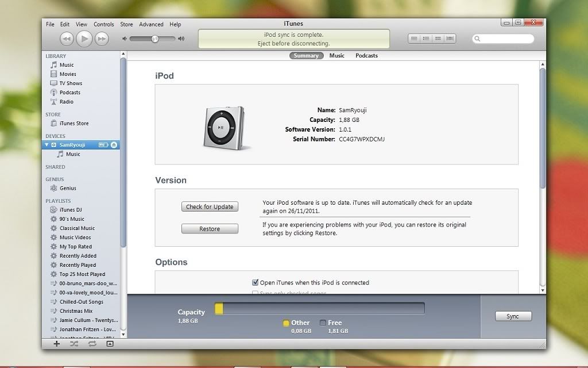Open the File menu
This screenshot has height=368, width=588.
(51, 24)
